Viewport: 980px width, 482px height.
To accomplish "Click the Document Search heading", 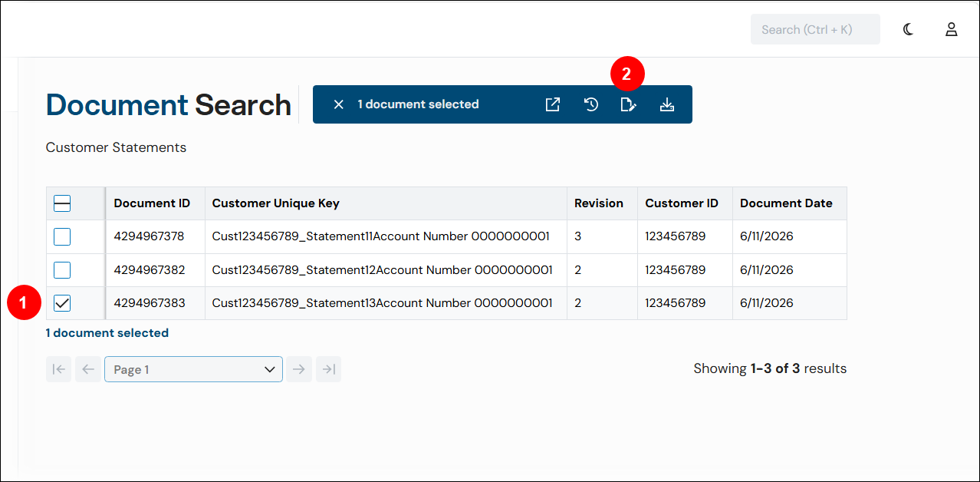I will pyautogui.click(x=169, y=105).
